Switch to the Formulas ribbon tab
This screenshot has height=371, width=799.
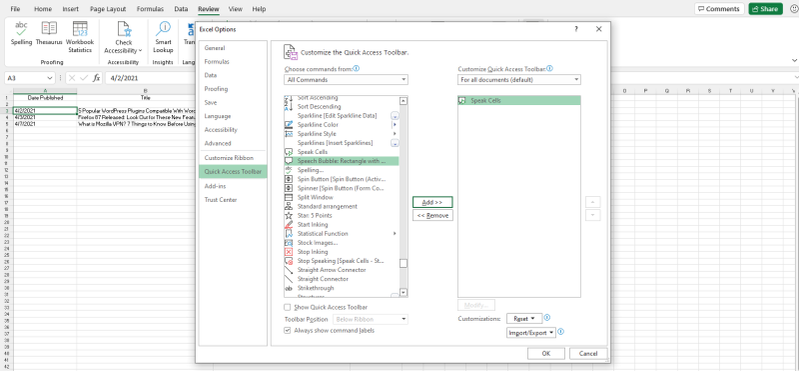click(x=150, y=9)
